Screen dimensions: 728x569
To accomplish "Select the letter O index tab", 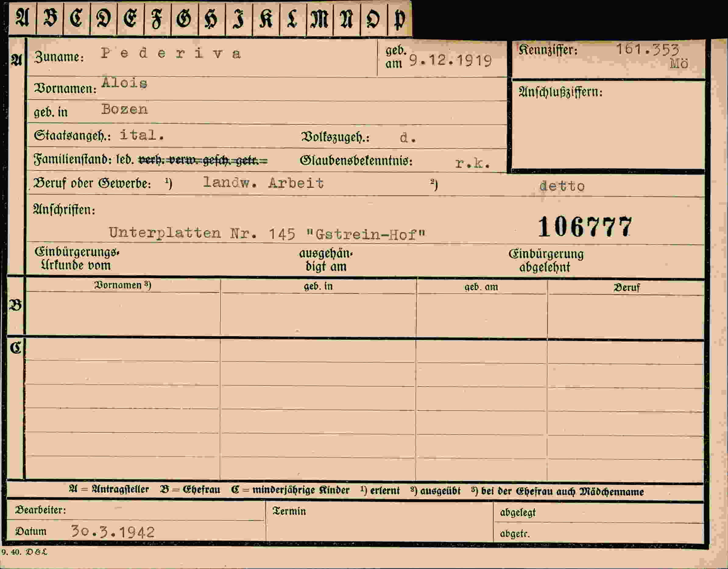I will coord(374,18).
